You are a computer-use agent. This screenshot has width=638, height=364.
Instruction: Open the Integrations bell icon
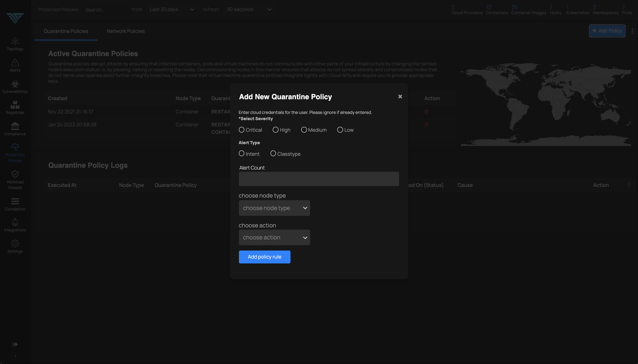tap(15, 222)
